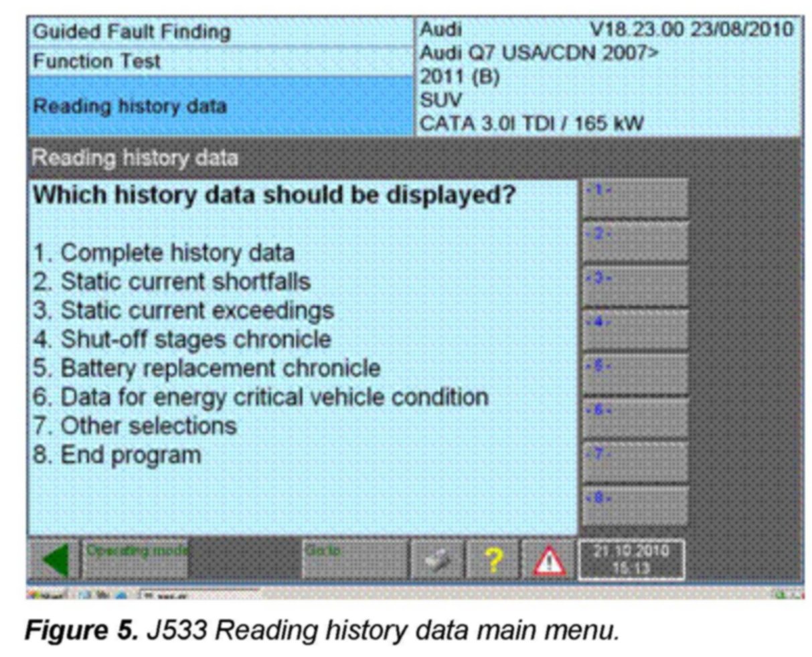The width and height of the screenshot is (812, 657).
Task: Click the model year text '2011 (B)'
Action: 460,77
